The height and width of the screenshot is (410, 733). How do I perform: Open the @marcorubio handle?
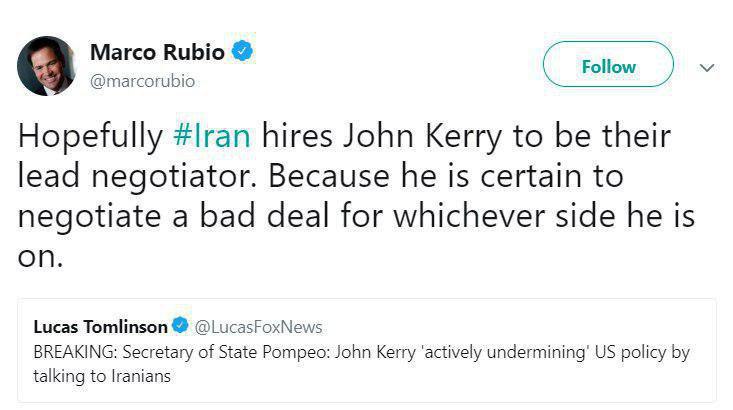click(x=143, y=81)
